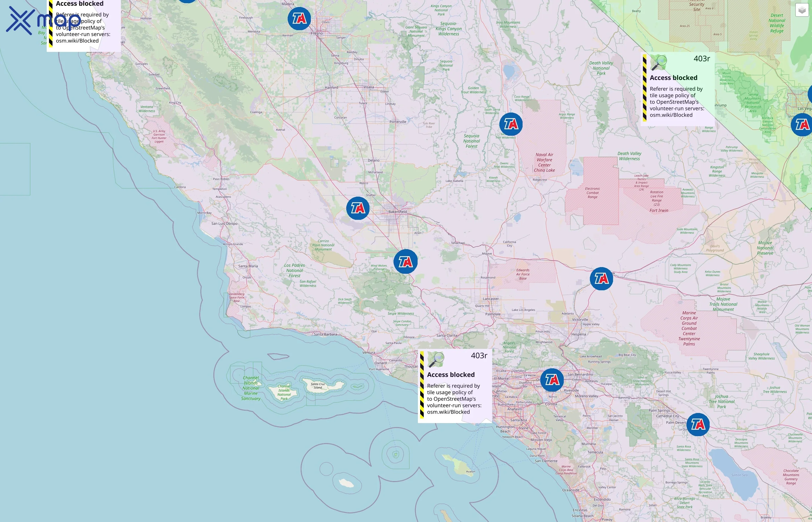Open the TA marker near Palm Desert
The image size is (812, 522).
point(698,424)
